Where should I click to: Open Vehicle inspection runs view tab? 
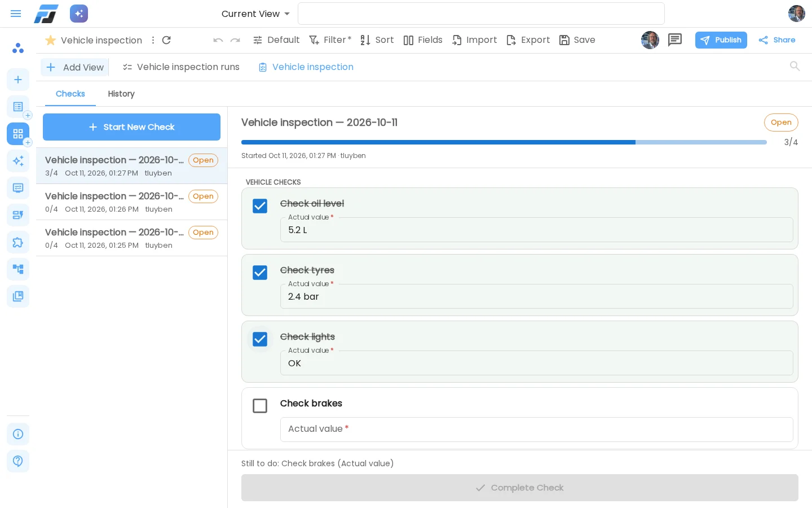point(181,67)
